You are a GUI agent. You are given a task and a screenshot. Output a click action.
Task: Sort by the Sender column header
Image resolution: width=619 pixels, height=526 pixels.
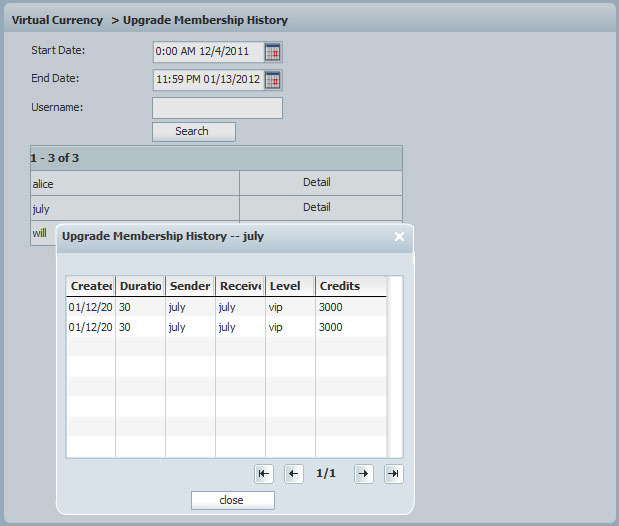pyautogui.click(x=190, y=286)
